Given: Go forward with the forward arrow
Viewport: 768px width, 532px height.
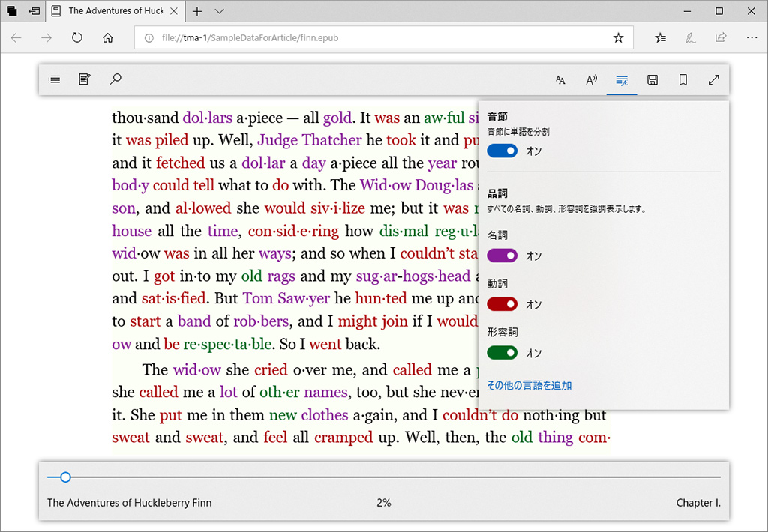Looking at the screenshot, I should tap(46, 37).
